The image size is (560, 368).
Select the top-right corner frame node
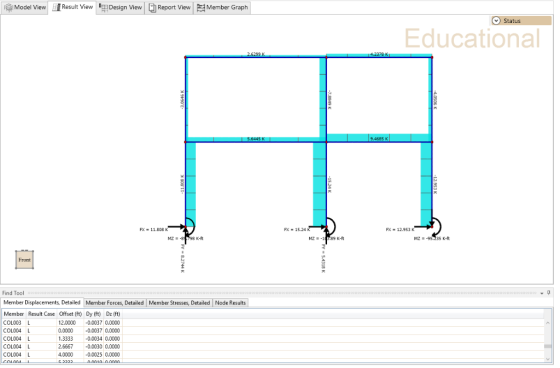click(x=432, y=57)
